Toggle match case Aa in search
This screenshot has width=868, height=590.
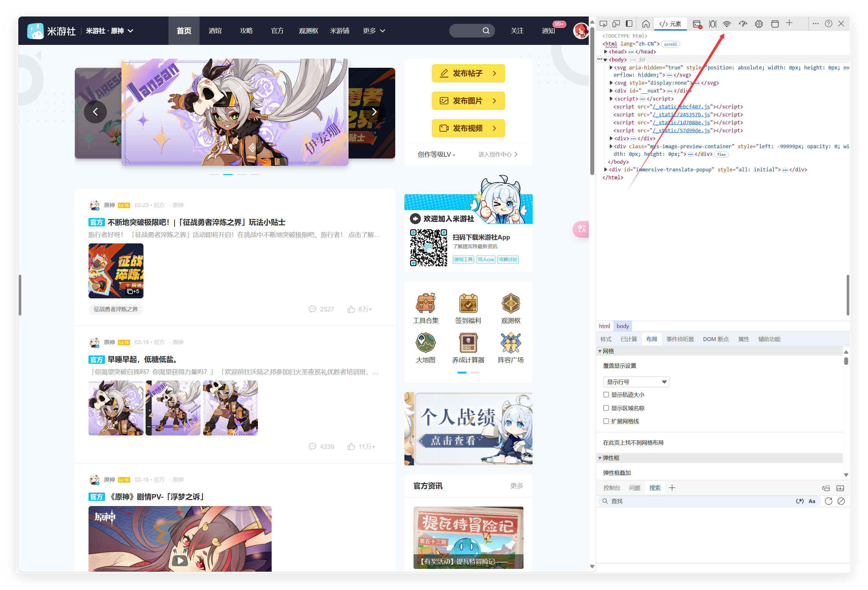pos(812,501)
